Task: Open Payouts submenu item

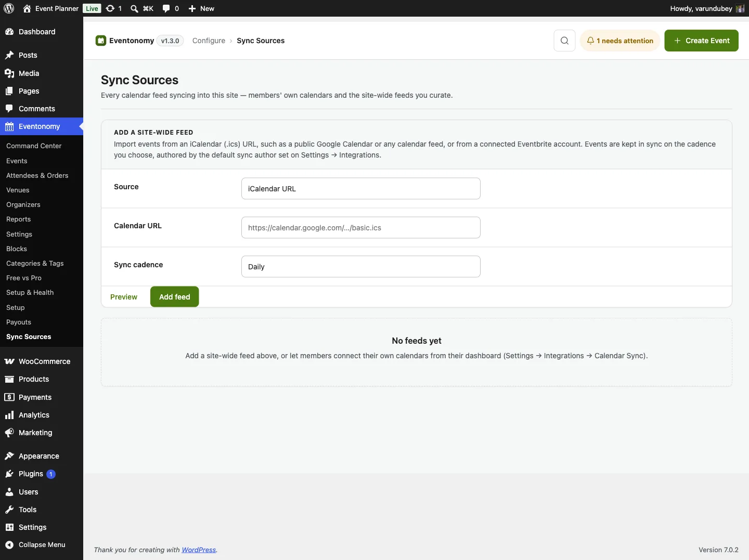Action: pyautogui.click(x=19, y=322)
